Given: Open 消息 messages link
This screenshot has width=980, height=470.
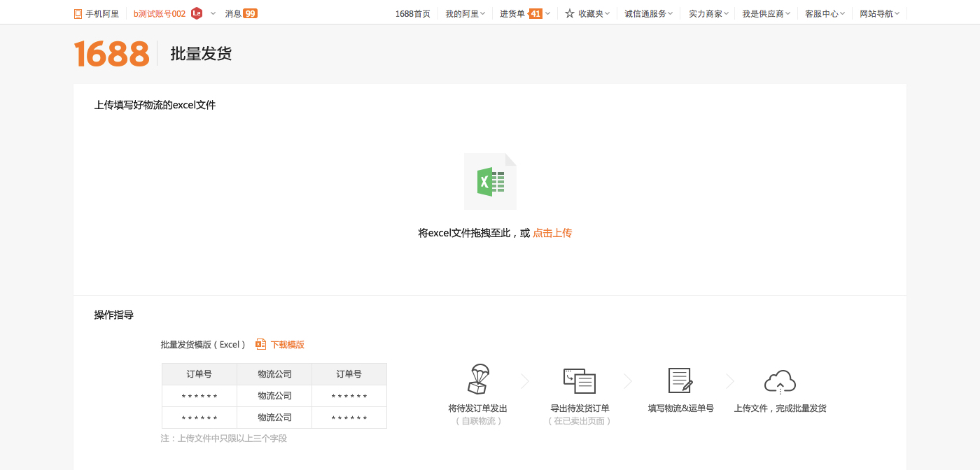Looking at the screenshot, I should 233,13.
